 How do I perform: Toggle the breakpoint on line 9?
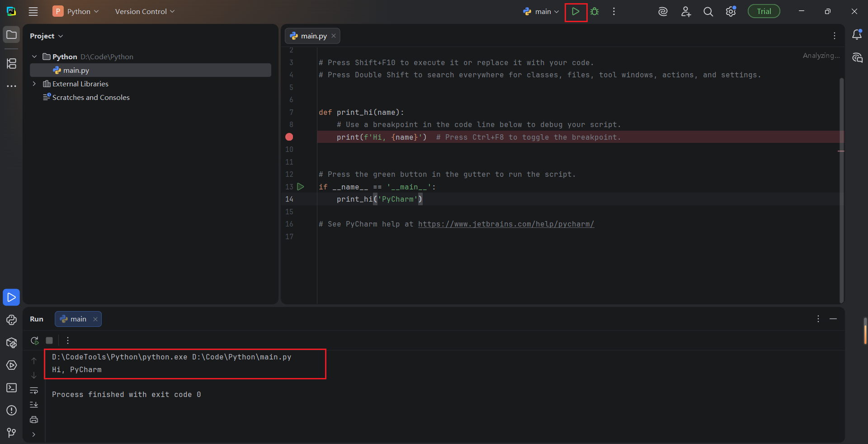tap(289, 137)
